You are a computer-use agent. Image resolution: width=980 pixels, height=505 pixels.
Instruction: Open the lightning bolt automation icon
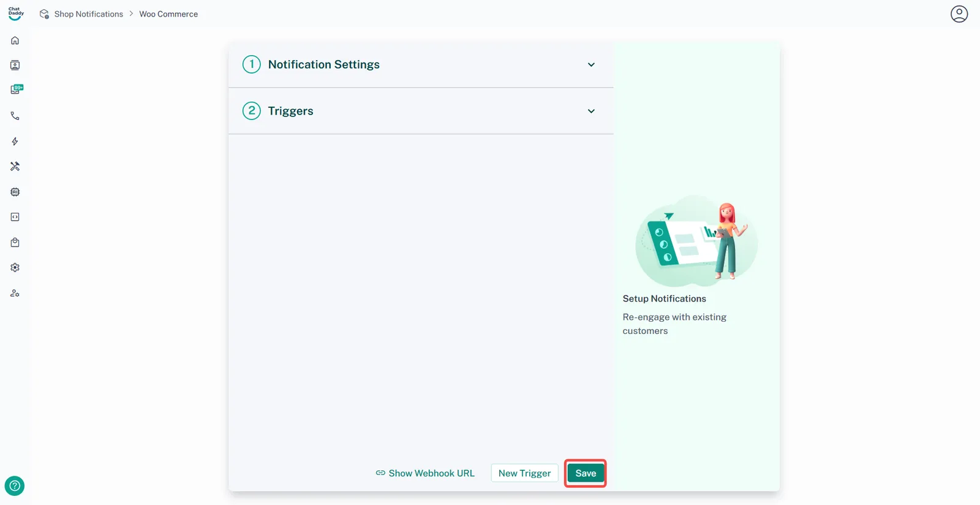(x=15, y=142)
